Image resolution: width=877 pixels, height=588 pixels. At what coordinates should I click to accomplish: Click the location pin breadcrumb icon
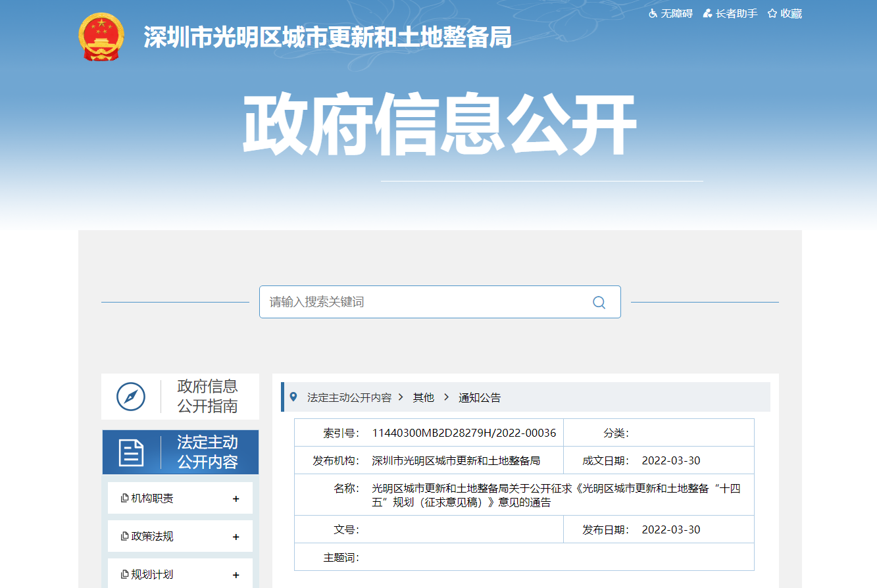[x=293, y=397]
